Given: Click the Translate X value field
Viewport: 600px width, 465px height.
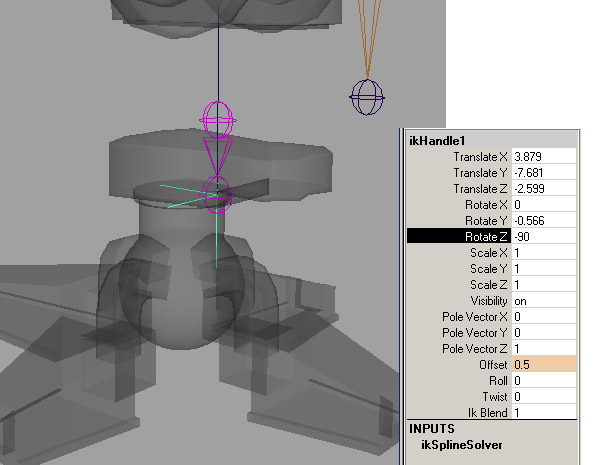Looking at the screenshot, I should (544, 157).
